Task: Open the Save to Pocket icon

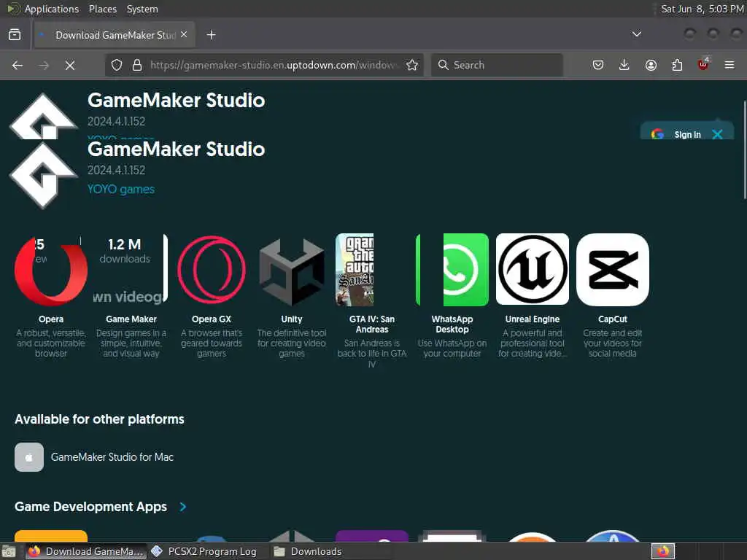Action: click(x=598, y=65)
